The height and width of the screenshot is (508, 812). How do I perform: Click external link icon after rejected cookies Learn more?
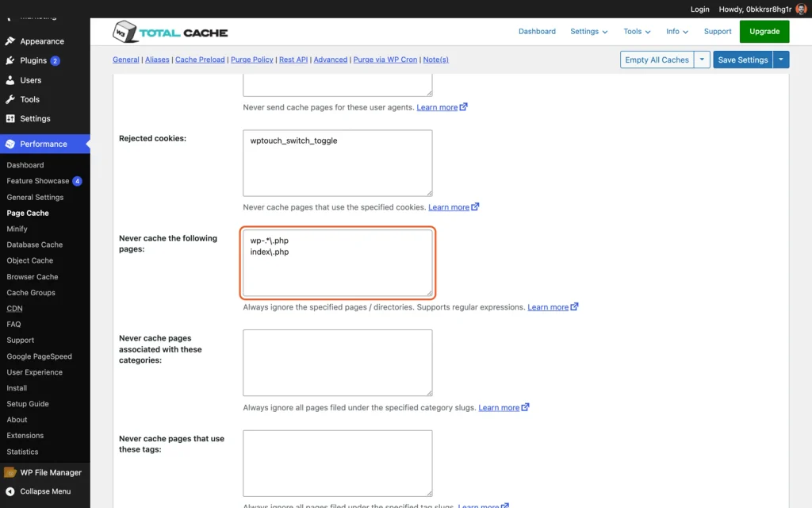tap(475, 207)
